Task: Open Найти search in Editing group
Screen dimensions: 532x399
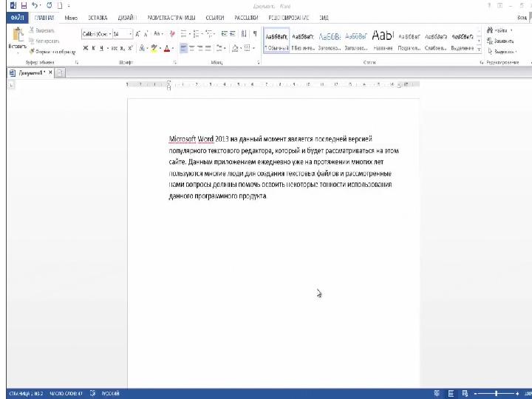Action: point(499,30)
